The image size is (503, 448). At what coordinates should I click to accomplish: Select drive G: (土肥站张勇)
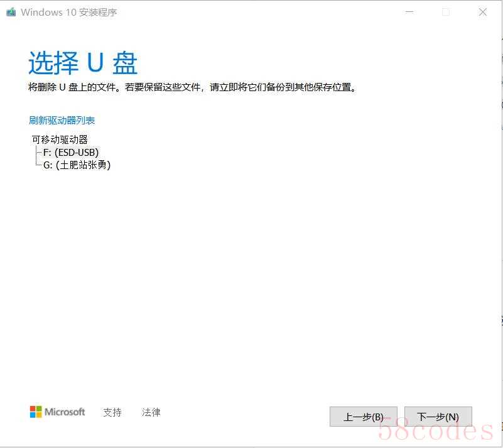click(77, 165)
